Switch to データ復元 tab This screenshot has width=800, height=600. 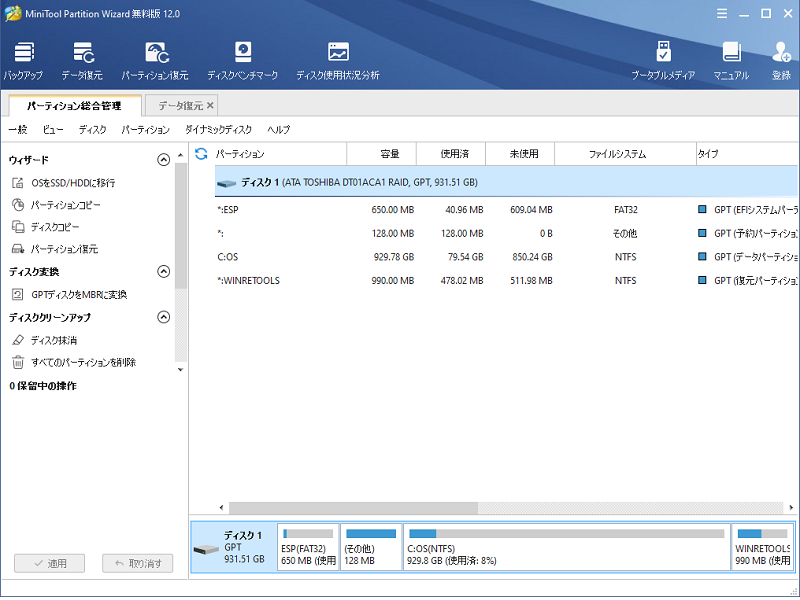click(180, 106)
